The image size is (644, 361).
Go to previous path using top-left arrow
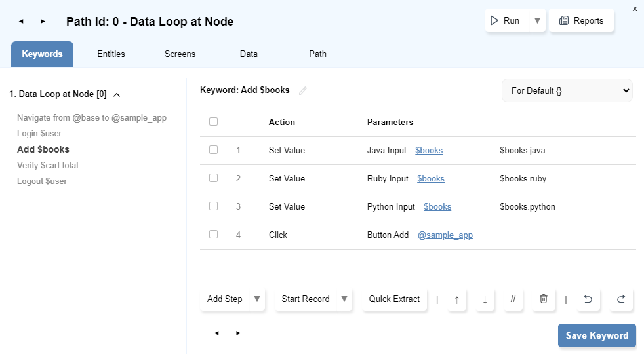pyautogui.click(x=21, y=22)
